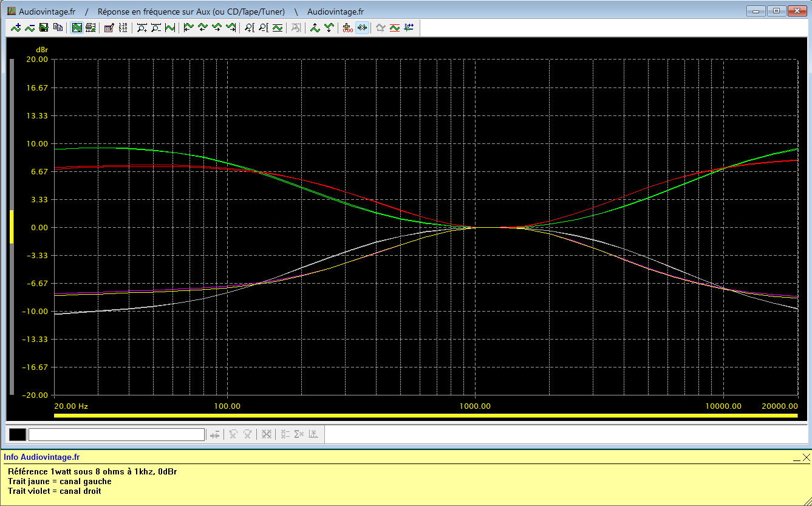The width and height of the screenshot is (812, 506).
Task: Click the 'dBr' axis unit label
Action: coord(42,49)
